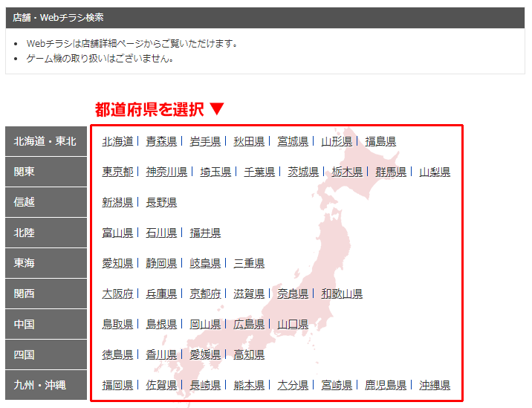This screenshot has height=408, width=532.
Task: Click the 和歌山県 link
Action: tap(342, 294)
